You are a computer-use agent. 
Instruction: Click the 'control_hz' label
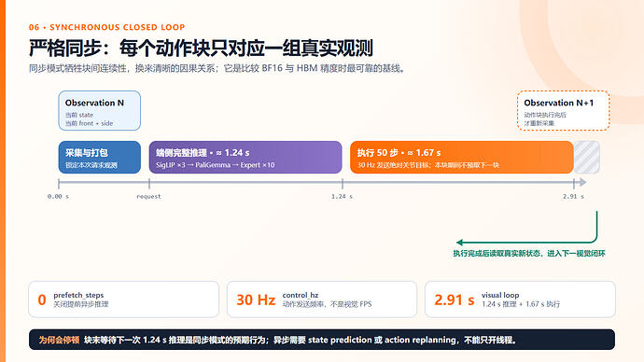click(301, 295)
